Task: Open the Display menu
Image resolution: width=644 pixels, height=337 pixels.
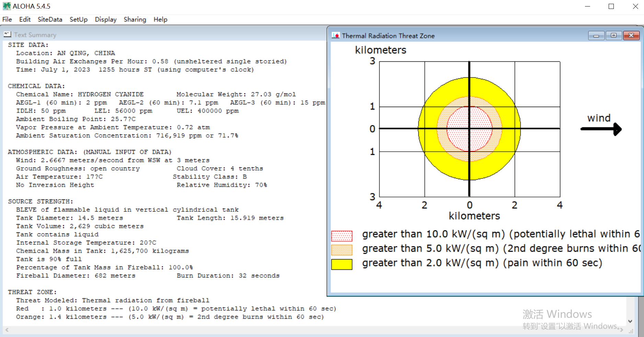Action: click(106, 20)
